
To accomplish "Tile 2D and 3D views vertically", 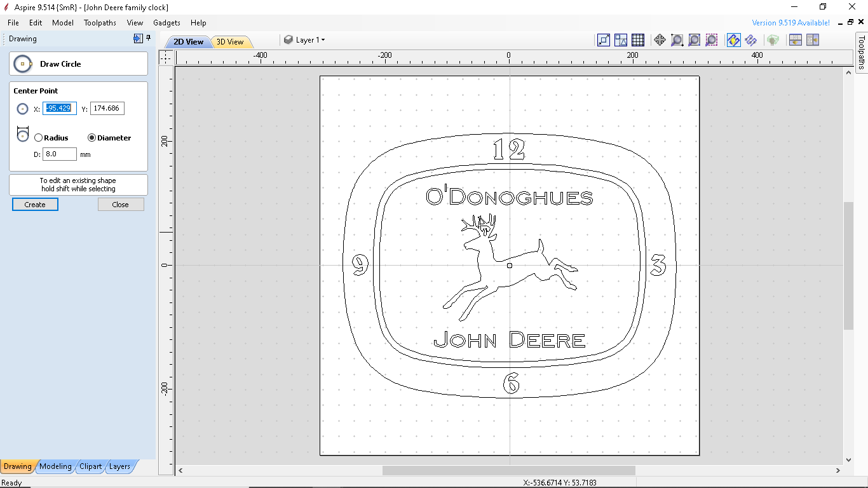I will click(812, 40).
